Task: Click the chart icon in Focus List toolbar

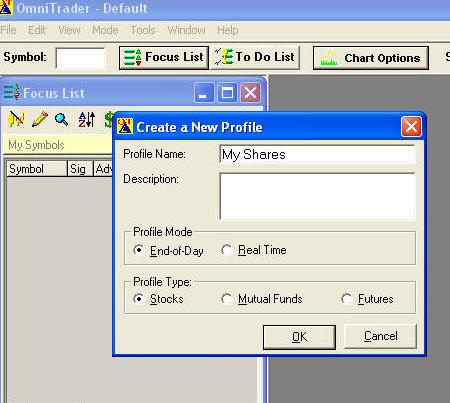Action: [x=16, y=119]
